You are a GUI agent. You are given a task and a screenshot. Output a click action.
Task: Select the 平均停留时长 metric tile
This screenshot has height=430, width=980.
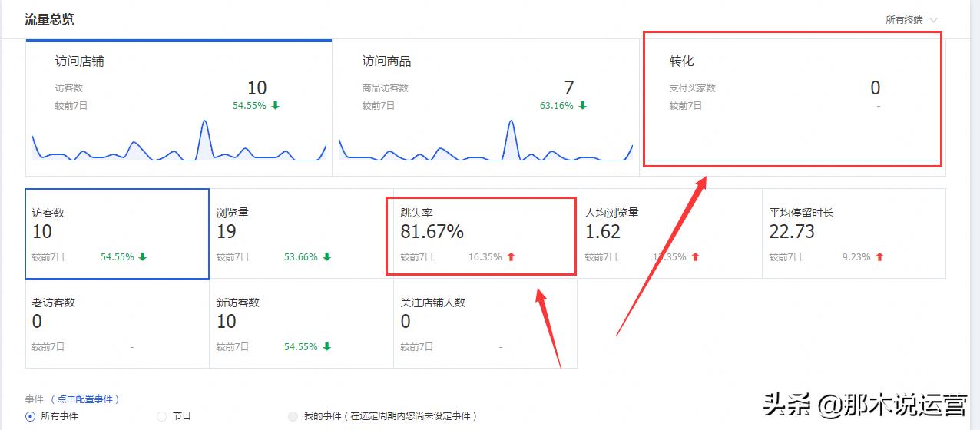click(x=853, y=233)
